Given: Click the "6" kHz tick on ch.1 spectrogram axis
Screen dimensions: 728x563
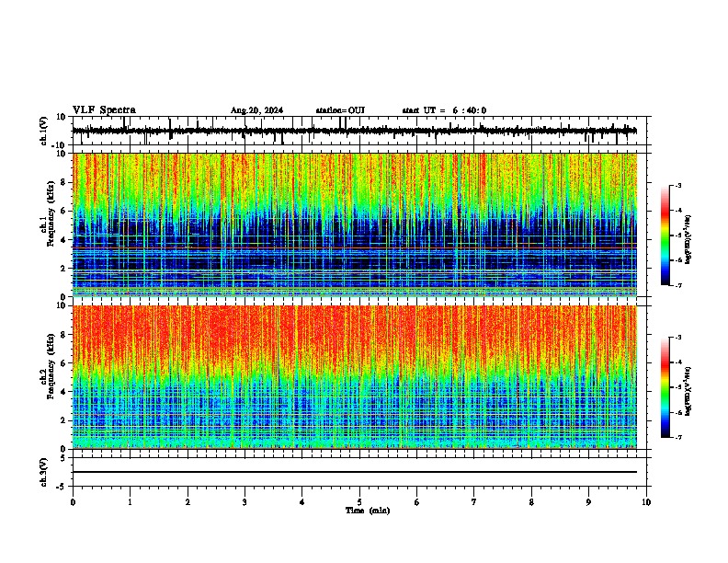Looking at the screenshot, I should pos(65,211).
